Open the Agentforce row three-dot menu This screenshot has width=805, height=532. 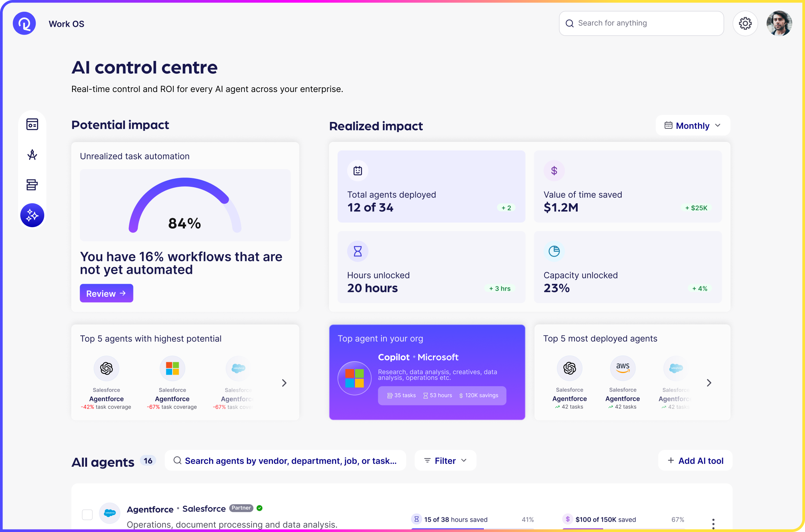(x=713, y=523)
